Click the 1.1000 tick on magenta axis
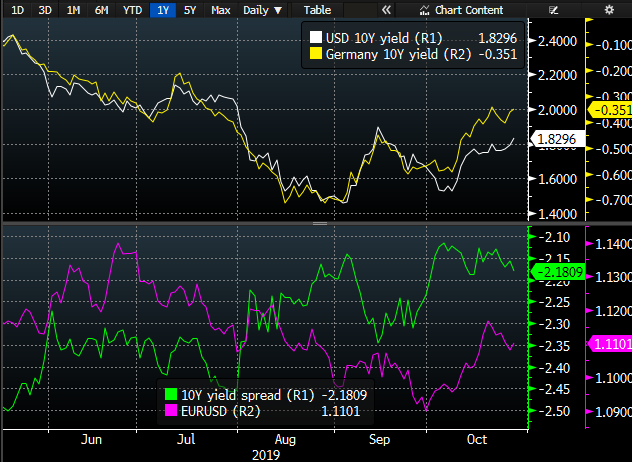Viewport: 632px width, 462px height. [613, 378]
